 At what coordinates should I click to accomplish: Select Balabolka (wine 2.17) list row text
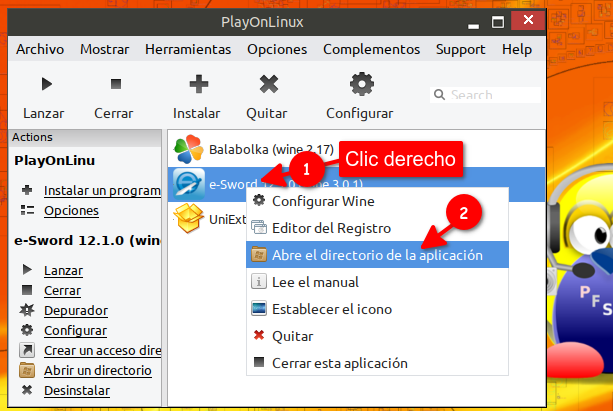271,149
